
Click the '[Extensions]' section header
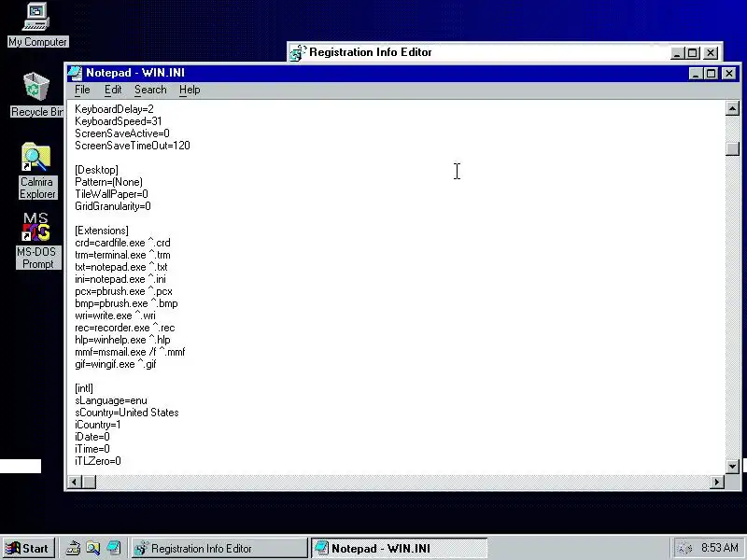(102, 231)
